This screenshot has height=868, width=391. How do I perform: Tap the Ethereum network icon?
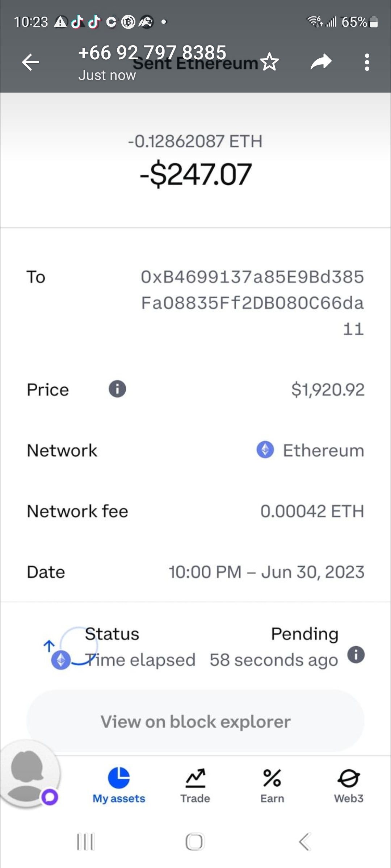tap(265, 450)
